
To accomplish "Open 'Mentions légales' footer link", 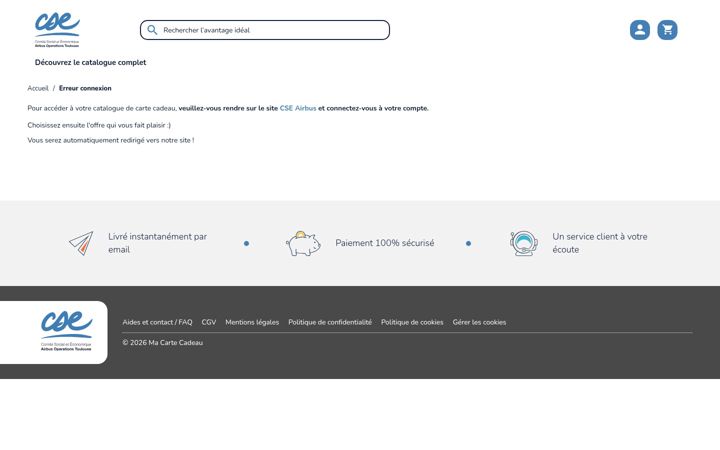I will click(x=252, y=322).
